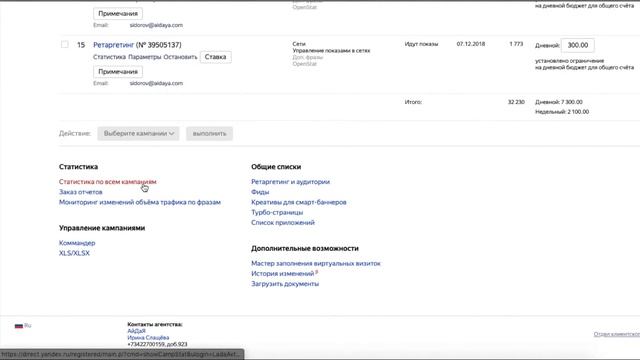Screen dimensions: 640x360
Task: Click the Russian flag language icon
Action: pos(19,326)
